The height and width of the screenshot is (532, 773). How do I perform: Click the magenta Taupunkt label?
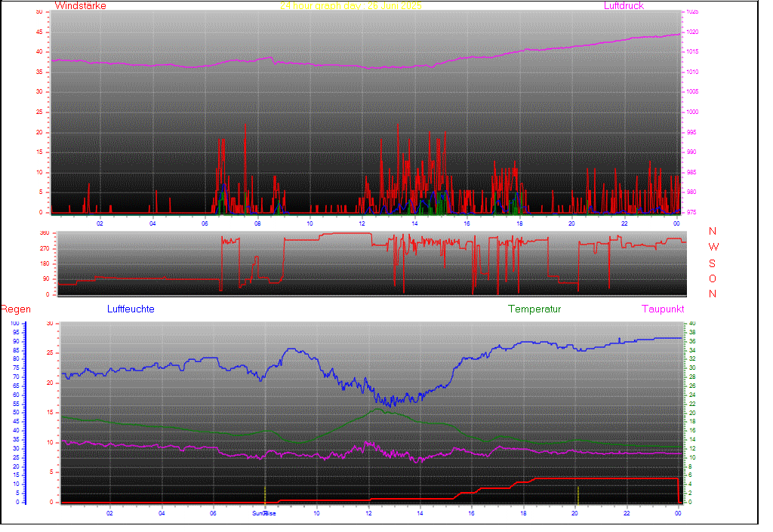click(663, 309)
